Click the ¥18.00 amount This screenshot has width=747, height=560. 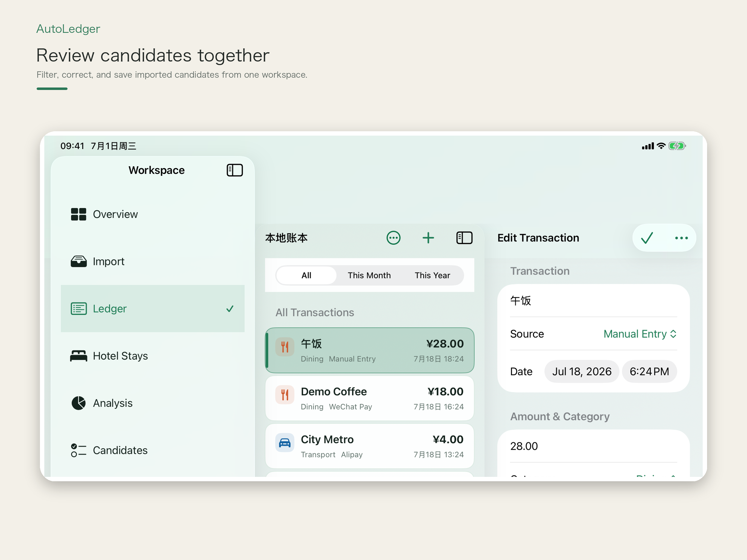point(445,392)
